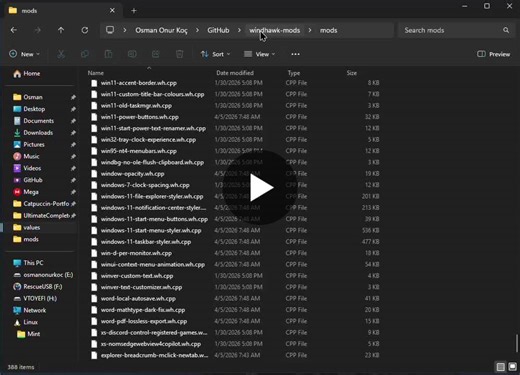Click the Osman Onur Koç breadcrumb
Screen dimensions: 520x375
click(x=161, y=30)
